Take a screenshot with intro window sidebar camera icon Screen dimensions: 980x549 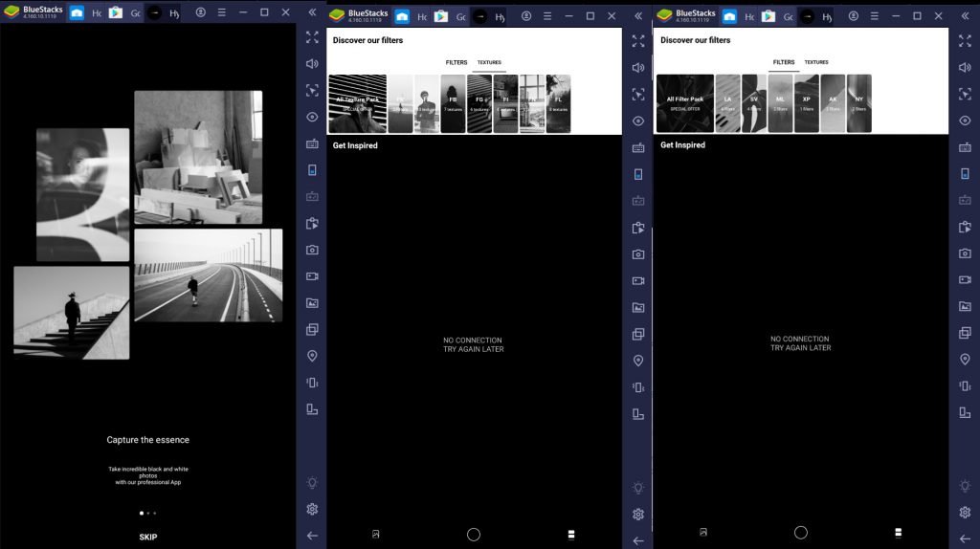click(x=313, y=250)
